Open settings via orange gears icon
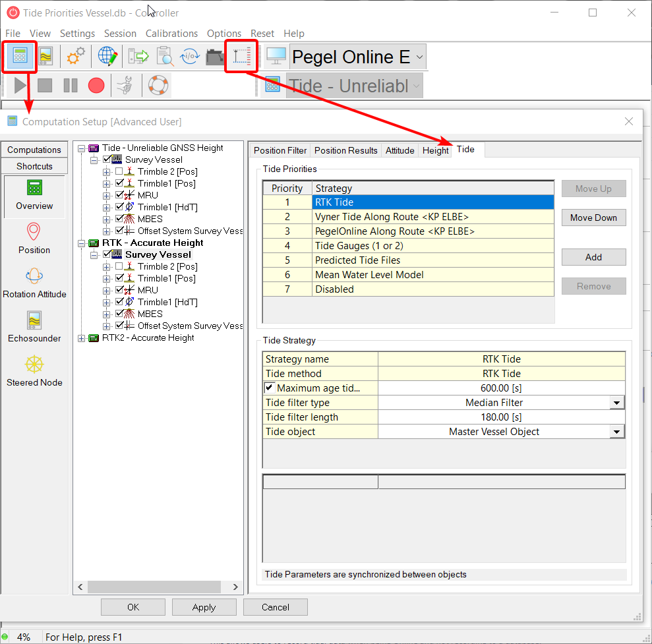Viewport: 652px width, 644px height. click(76, 57)
